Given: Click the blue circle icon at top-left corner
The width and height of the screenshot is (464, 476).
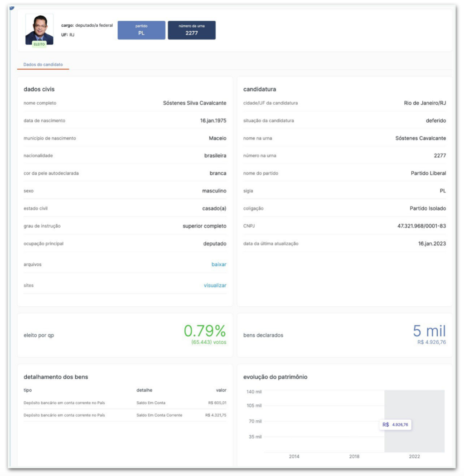Looking at the screenshot, I should pos(11,7).
